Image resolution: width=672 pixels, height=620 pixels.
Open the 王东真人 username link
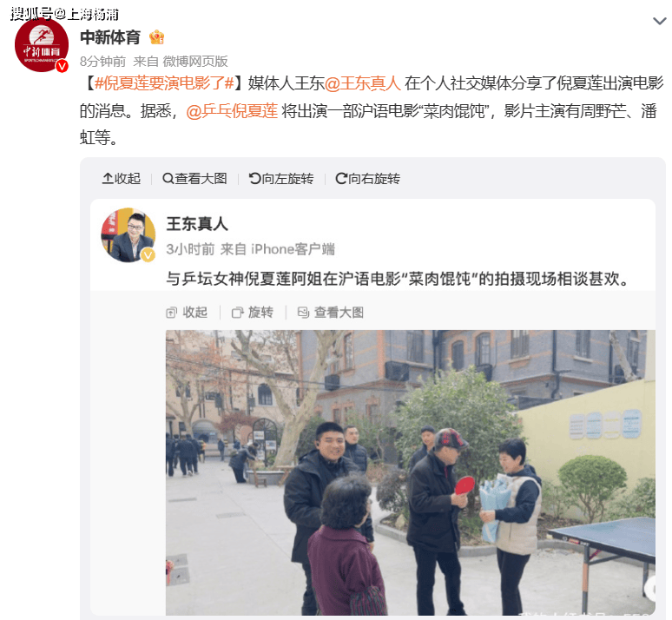click(x=197, y=224)
